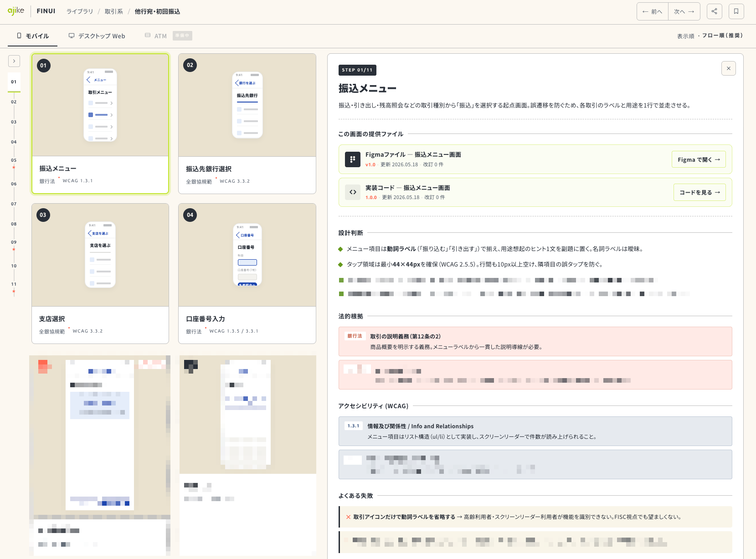The width and height of the screenshot is (756, 559).
Task: Click the red X failure icon
Action: click(349, 517)
